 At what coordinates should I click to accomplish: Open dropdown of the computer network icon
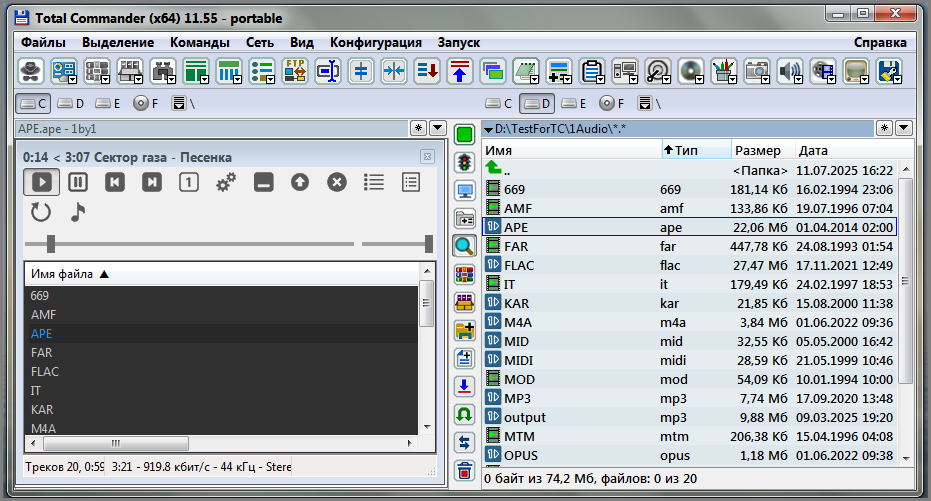[x=634, y=80]
